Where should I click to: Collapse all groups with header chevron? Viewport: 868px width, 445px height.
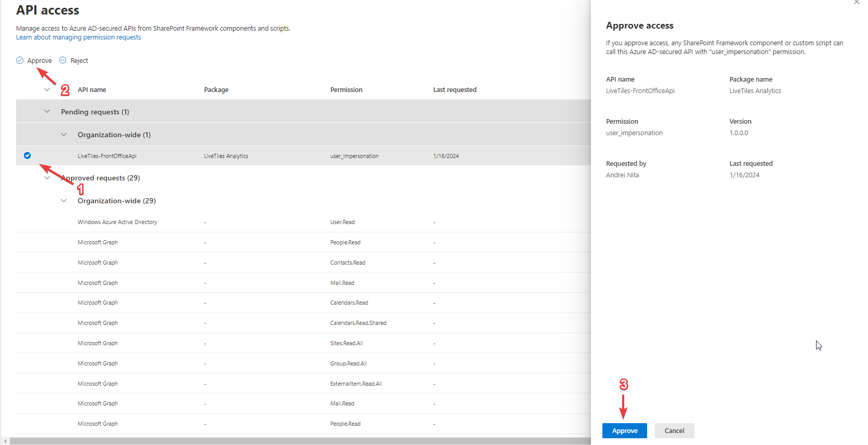click(x=47, y=89)
